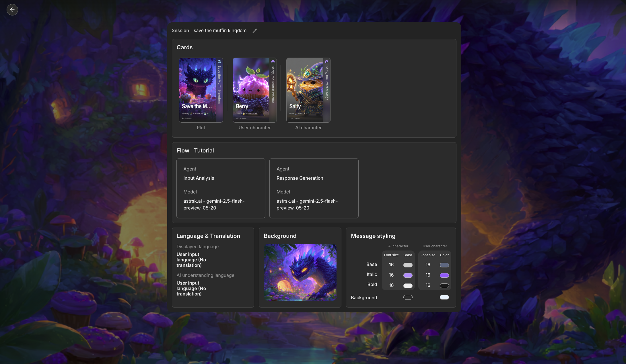
Task: Change AI character Italic purple color swatch
Action: tap(408, 275)
